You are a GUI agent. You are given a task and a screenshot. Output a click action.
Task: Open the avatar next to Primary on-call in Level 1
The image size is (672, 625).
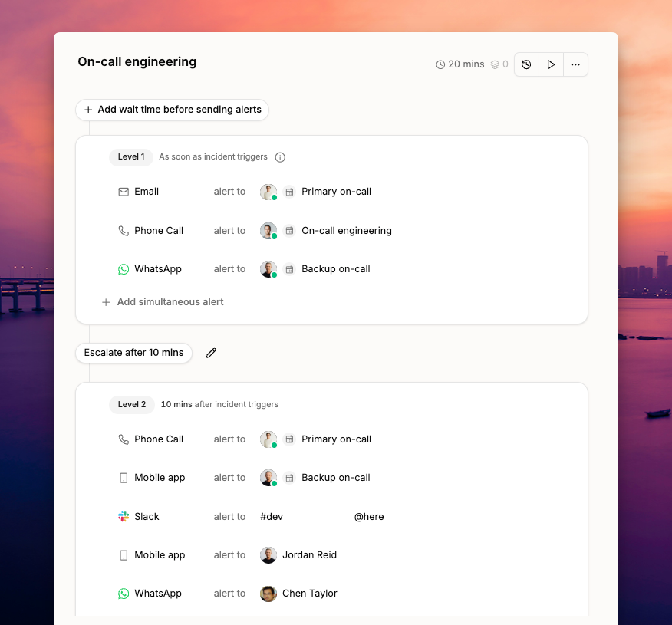click(268, 192)
